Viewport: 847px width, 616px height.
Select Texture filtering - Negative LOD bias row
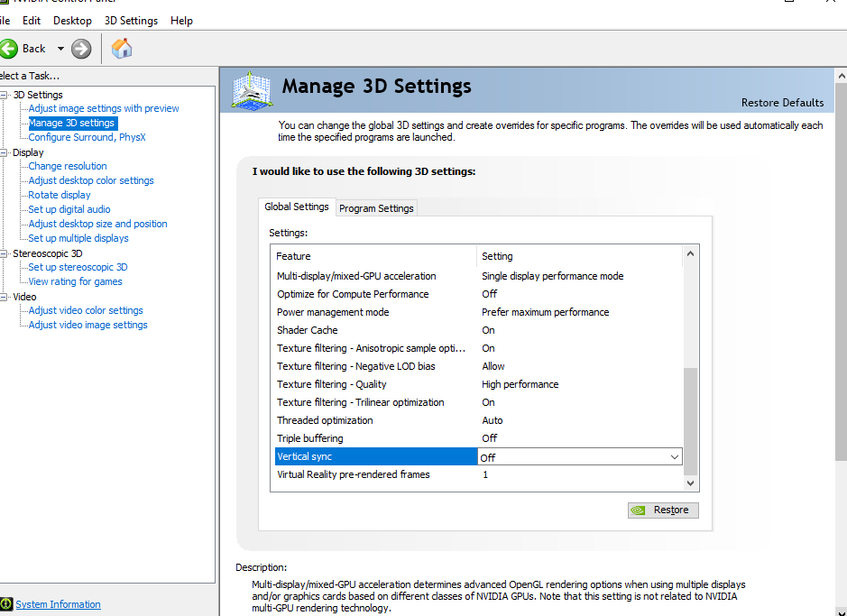point(479,366)
